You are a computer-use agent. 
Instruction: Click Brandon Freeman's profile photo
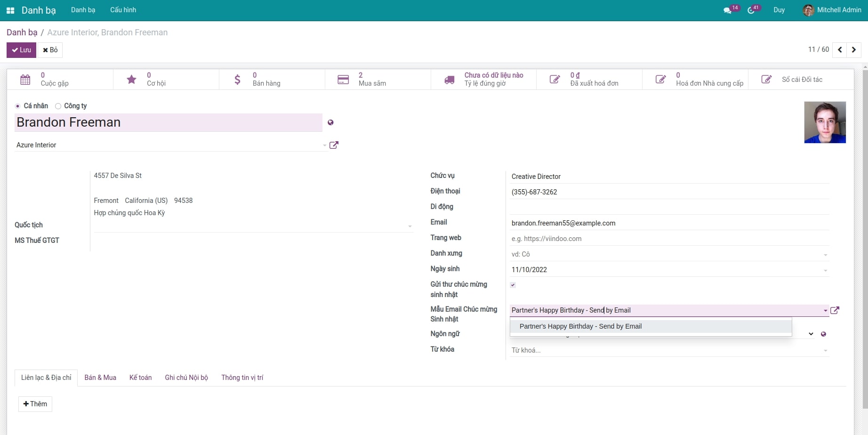[x=825, y=122]
